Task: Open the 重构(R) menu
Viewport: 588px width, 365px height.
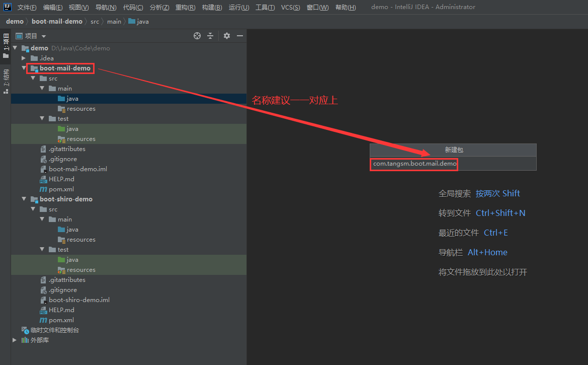Action: [x=185, y=7]
